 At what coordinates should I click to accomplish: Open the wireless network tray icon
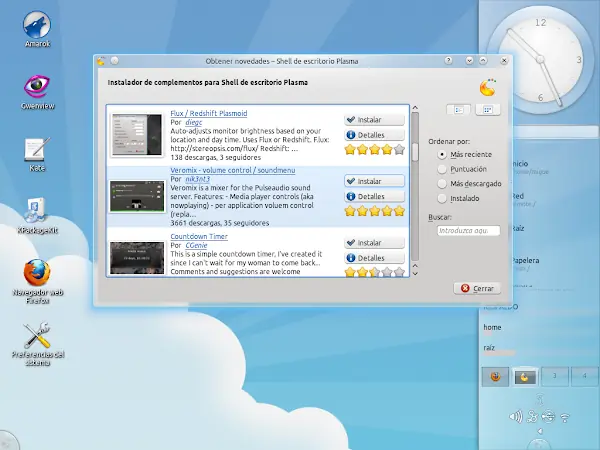pos(565,417)
